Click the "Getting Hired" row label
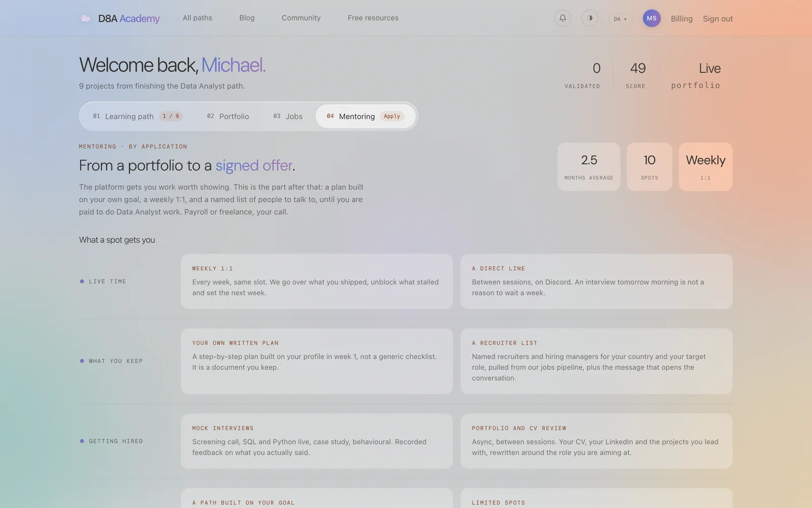This screenshot has width=812, height=508. [111, 441]
